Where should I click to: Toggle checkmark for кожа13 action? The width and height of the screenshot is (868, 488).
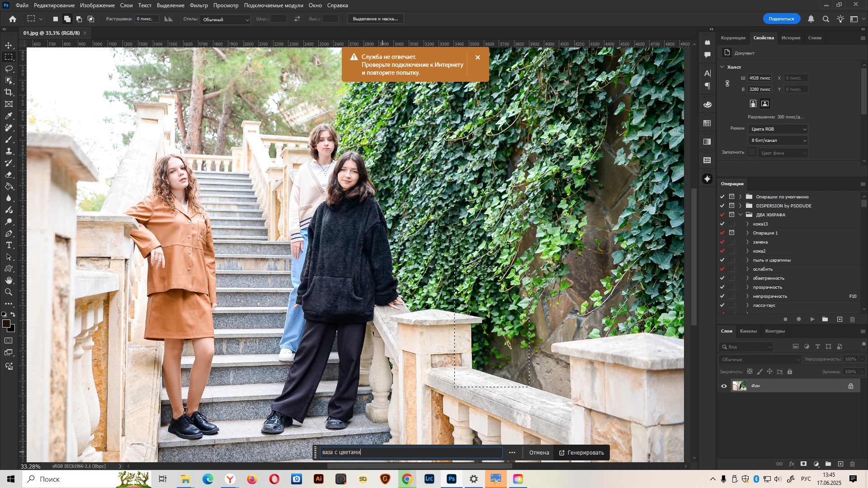point(722,224)
